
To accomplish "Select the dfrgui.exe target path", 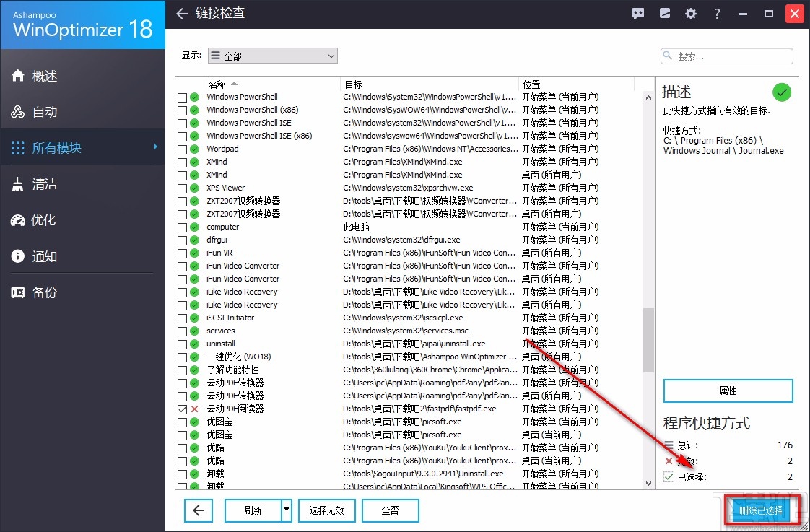I will [x=401, y=240].
